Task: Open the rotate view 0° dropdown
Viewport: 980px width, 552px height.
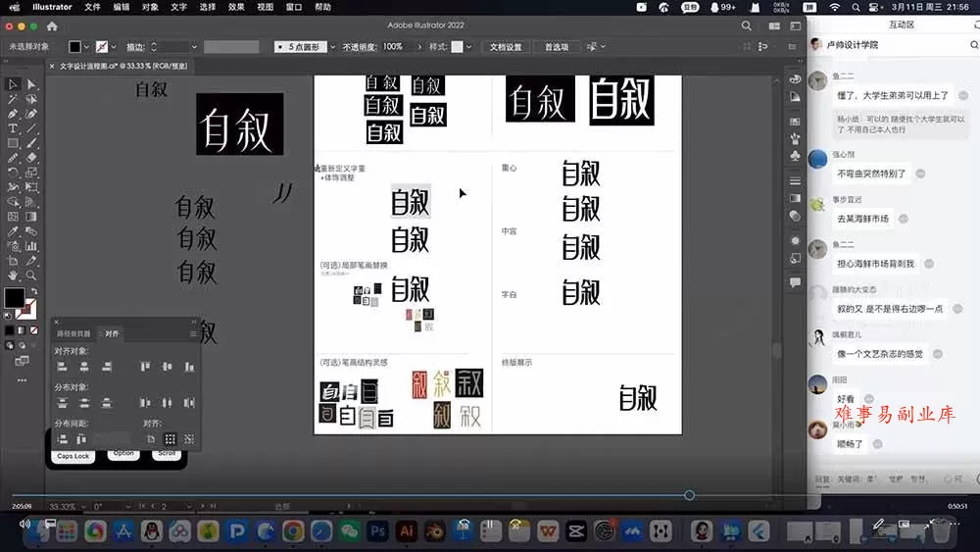Action: click(x=127, y=506)
